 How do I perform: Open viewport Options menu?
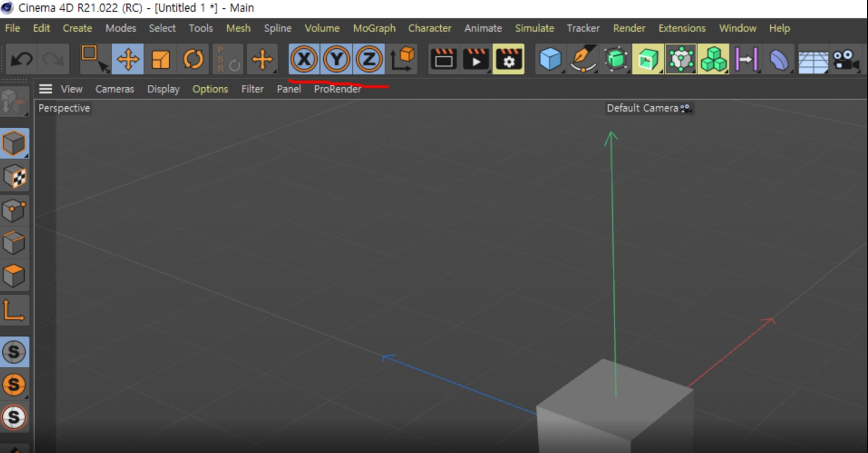click(x=210, y=89)
